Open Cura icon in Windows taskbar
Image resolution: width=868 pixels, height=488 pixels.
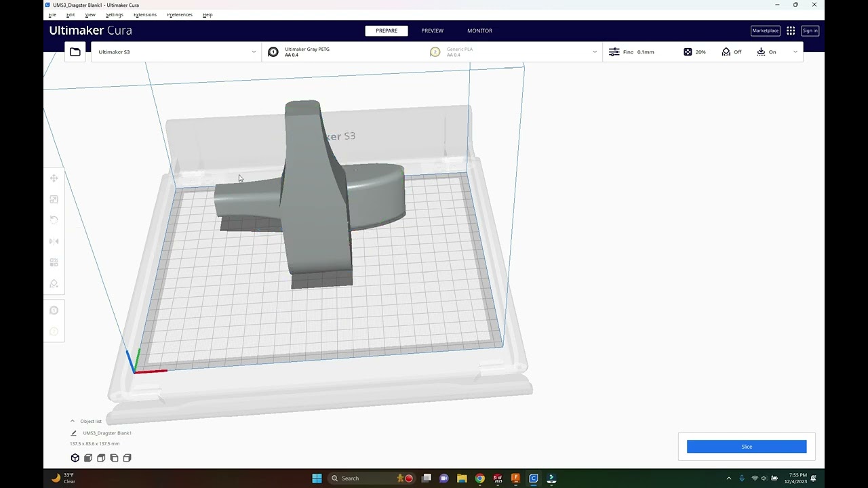point(534,479)
